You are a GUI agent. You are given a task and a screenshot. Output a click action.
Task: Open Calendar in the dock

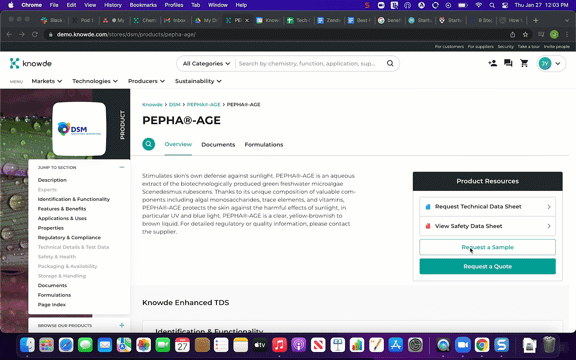182,345
